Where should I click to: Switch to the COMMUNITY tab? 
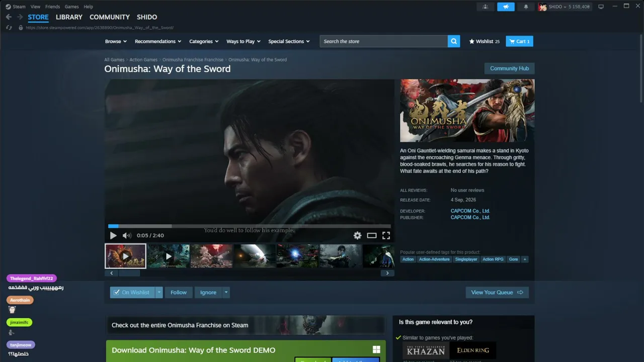pos(110,17)
